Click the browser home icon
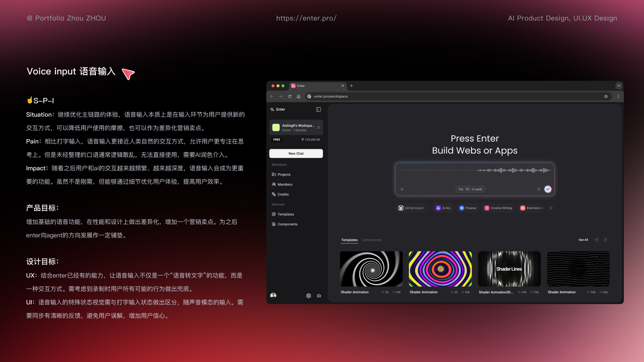The image size is (644, 362). click(x=299, y=96)
